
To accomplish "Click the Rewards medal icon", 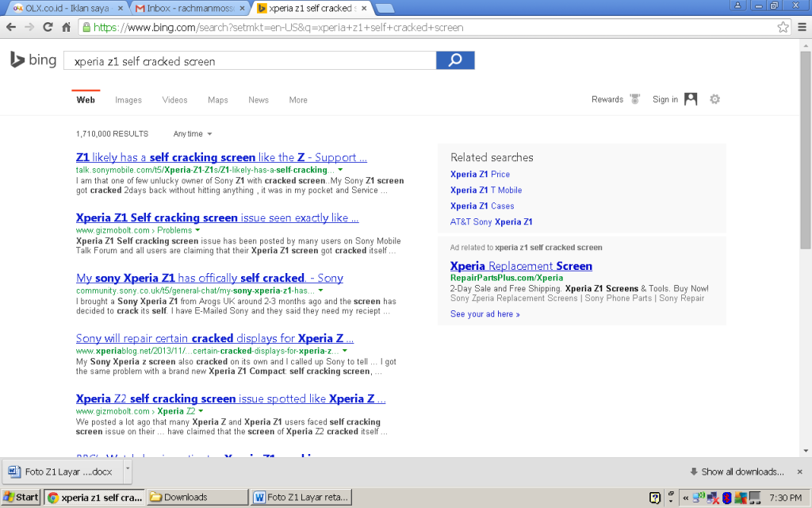I will click(635, 99).
